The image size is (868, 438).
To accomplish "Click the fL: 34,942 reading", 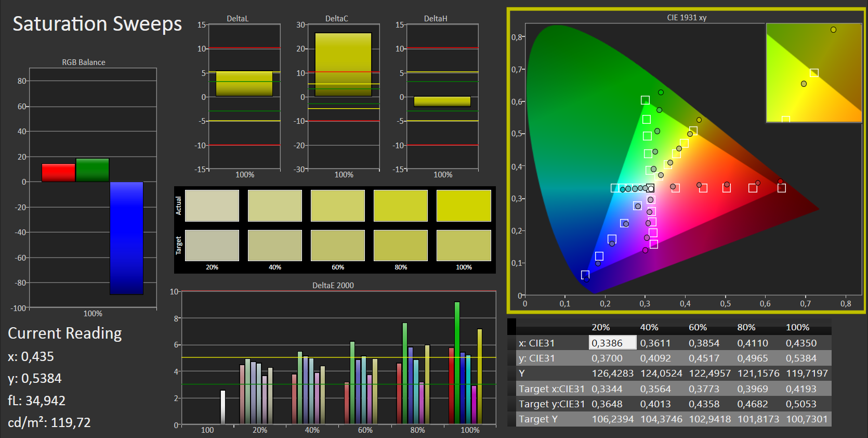I will pyautogui.click(x=36, y=401).
